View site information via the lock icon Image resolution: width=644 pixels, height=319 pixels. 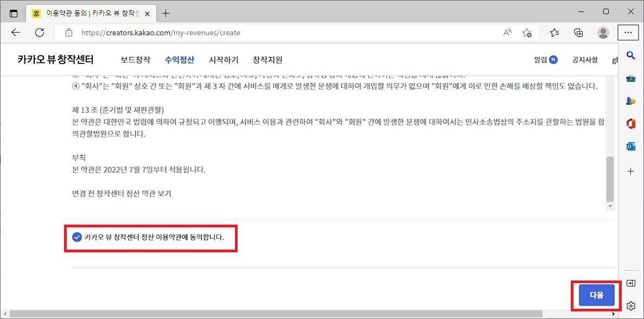pos(69,33)
